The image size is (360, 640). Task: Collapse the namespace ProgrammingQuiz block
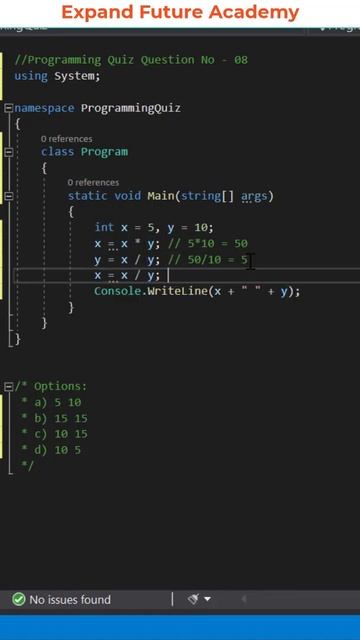click(8, 108)
